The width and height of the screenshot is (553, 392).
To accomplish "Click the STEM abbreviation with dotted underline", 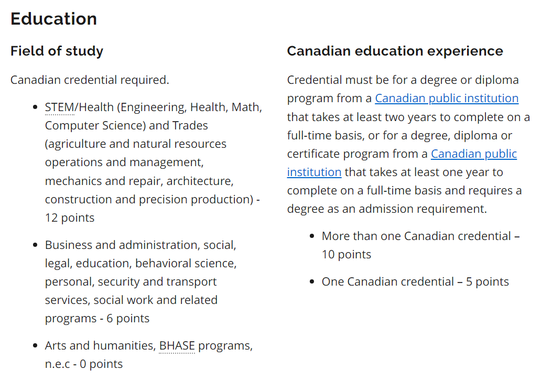I will click(60, 107).
